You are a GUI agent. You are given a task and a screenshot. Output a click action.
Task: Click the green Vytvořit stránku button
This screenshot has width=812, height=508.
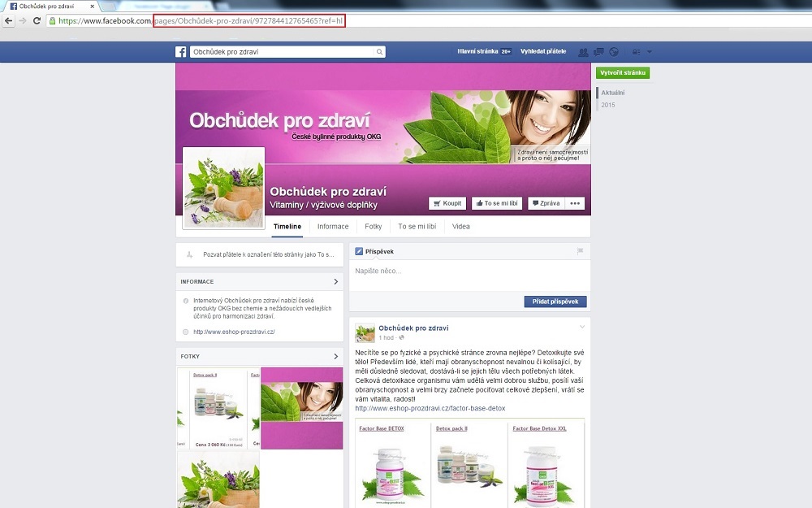click(x=623, y=73)
